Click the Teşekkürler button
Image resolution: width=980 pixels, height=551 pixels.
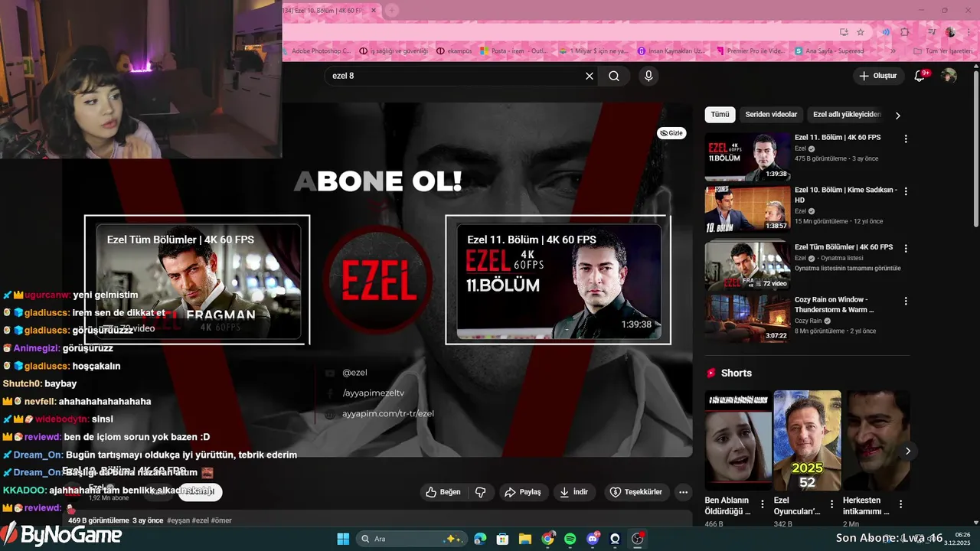[635, 492]
